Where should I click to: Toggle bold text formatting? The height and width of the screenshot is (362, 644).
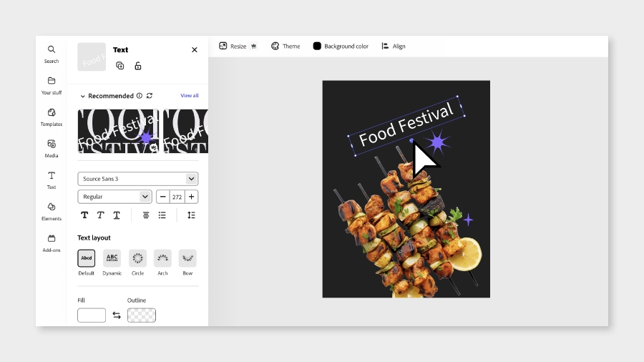(x=84, y=215)
